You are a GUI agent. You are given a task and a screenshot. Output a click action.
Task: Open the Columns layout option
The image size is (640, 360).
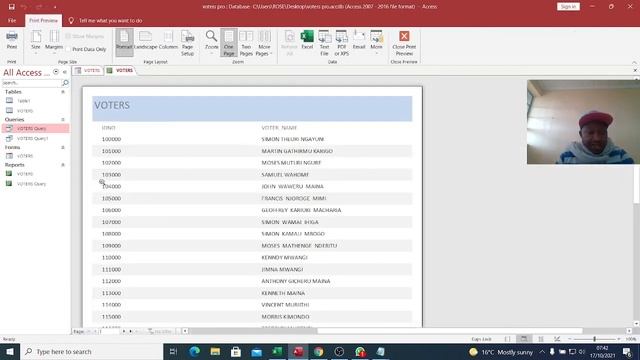[x=168, y=41]
